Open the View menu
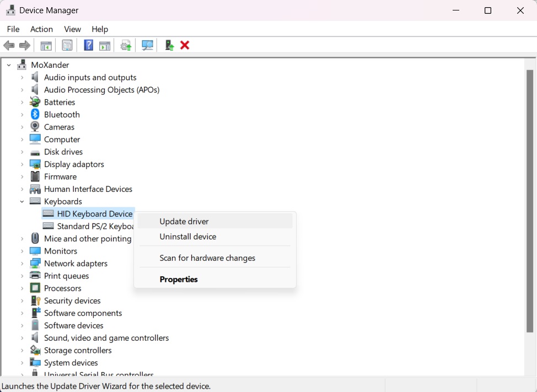The width and height of the screenshot is (537, 392). click(x=72, y=29)
